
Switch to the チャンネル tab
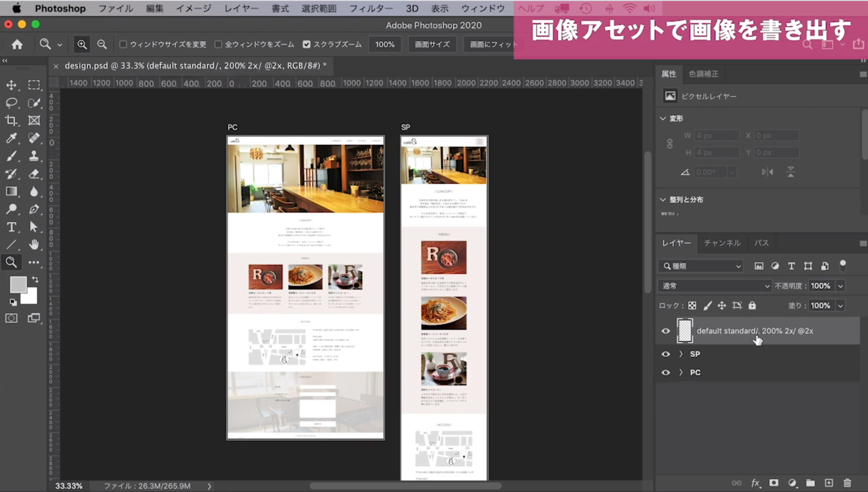tap(722, 243)
